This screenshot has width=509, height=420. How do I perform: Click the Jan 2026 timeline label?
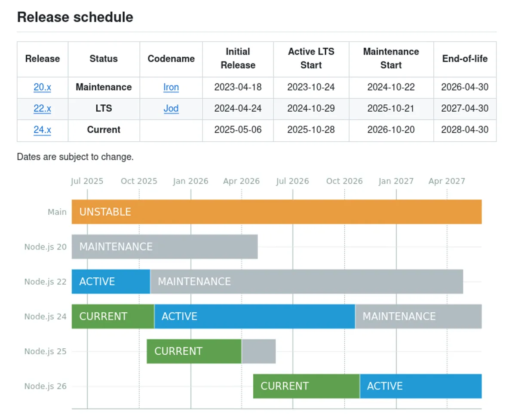click(190, 181)
